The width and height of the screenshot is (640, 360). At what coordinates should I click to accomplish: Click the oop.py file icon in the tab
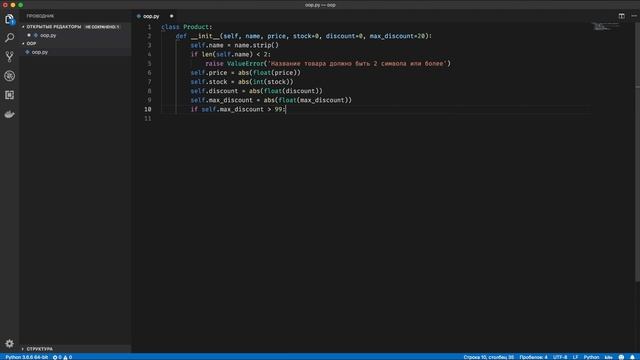coord(139,16)
